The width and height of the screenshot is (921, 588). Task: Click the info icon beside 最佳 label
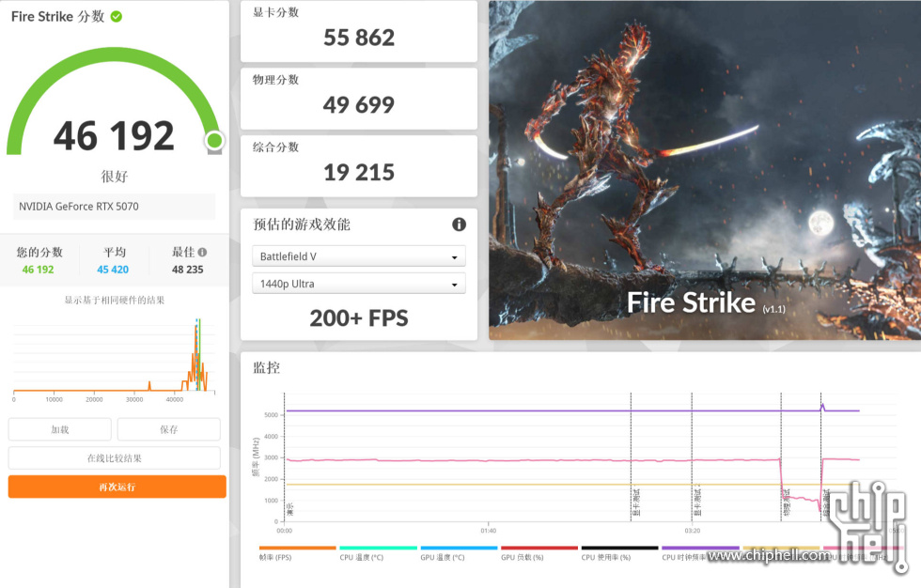click(202, 253)
